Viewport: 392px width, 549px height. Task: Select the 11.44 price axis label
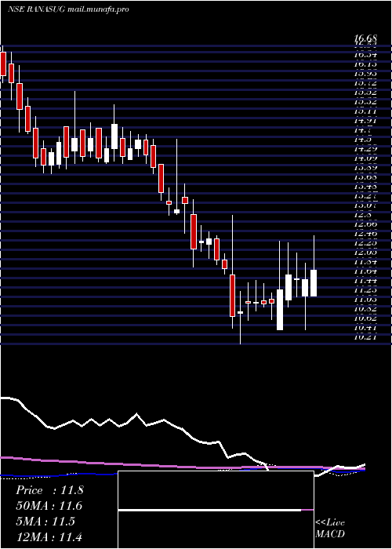365,281
